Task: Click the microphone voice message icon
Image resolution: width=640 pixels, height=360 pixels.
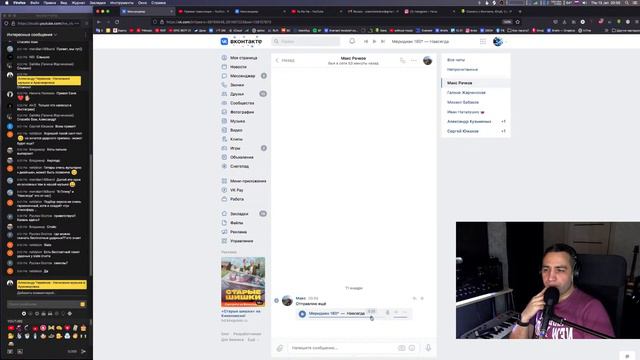Action: click(x=428, y=348)
